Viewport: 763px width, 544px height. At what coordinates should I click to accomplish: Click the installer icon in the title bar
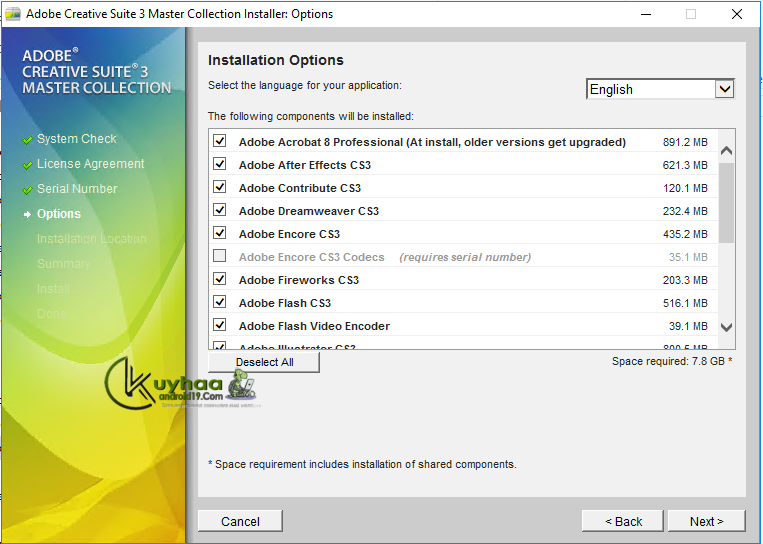[x=13, y=14]
